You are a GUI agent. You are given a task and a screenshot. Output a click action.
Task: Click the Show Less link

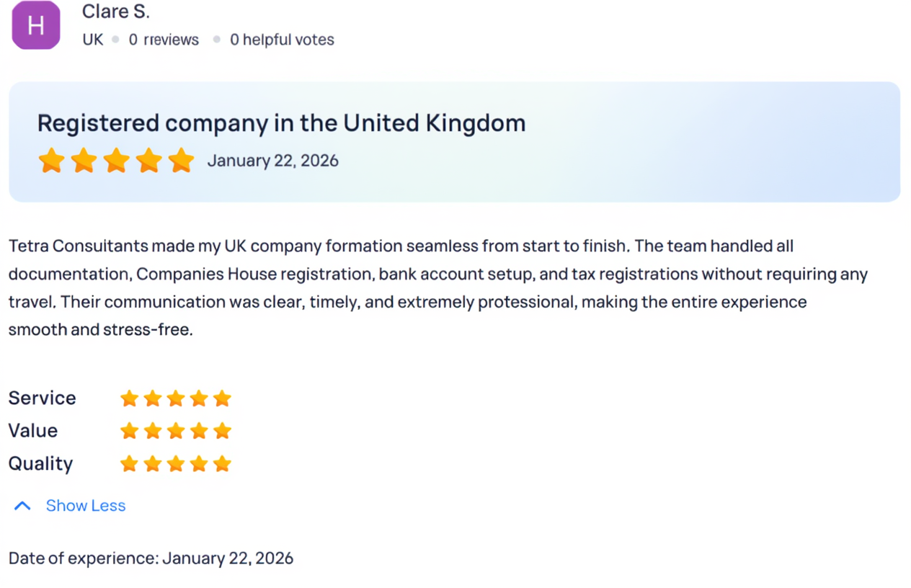point(85,506)
